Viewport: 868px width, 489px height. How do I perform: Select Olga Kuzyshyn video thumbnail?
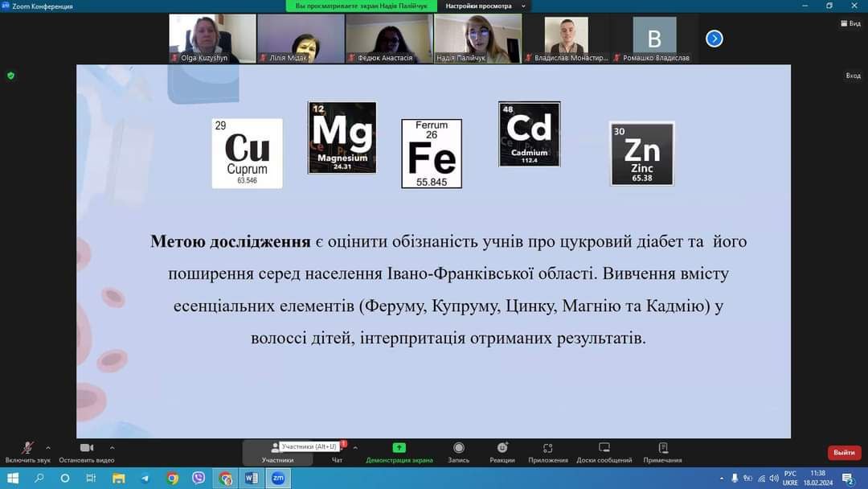(x=212, y=39)
